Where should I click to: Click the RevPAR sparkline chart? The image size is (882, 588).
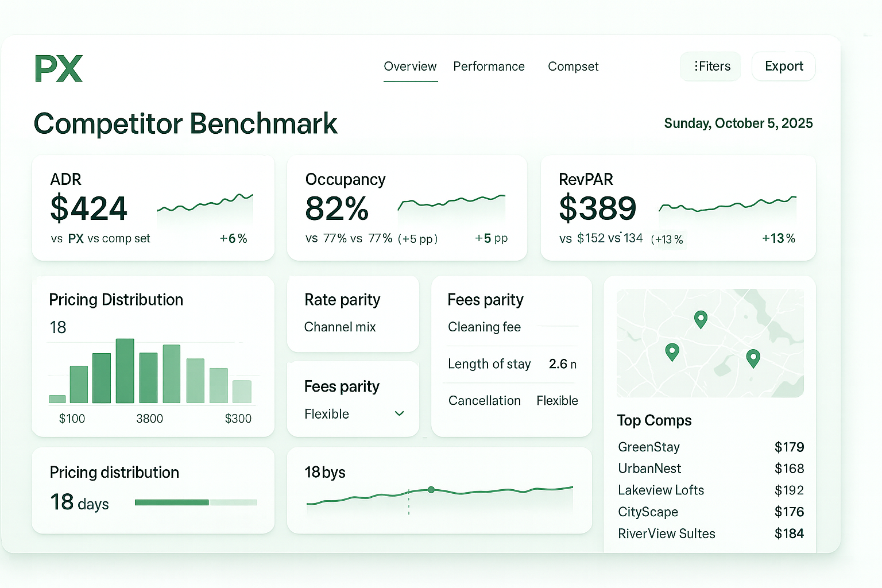tap(728, 204)
